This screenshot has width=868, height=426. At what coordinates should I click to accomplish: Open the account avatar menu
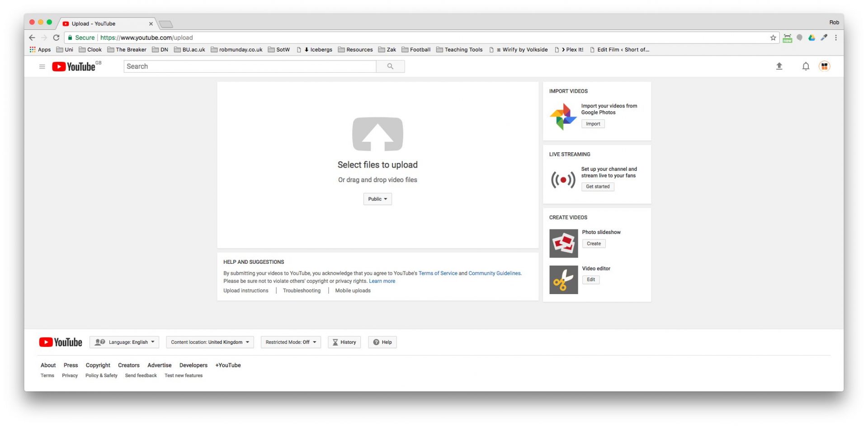point(825,66)
